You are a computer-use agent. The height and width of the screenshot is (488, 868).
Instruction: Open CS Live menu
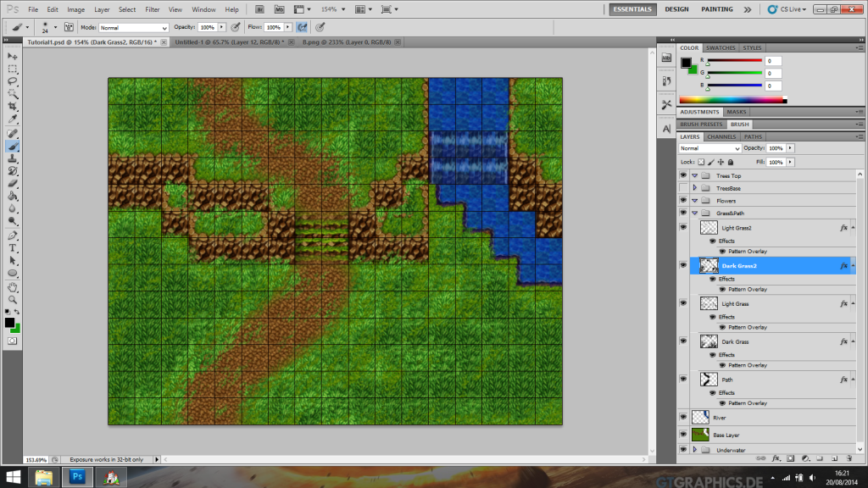click(x=787, y=9)
